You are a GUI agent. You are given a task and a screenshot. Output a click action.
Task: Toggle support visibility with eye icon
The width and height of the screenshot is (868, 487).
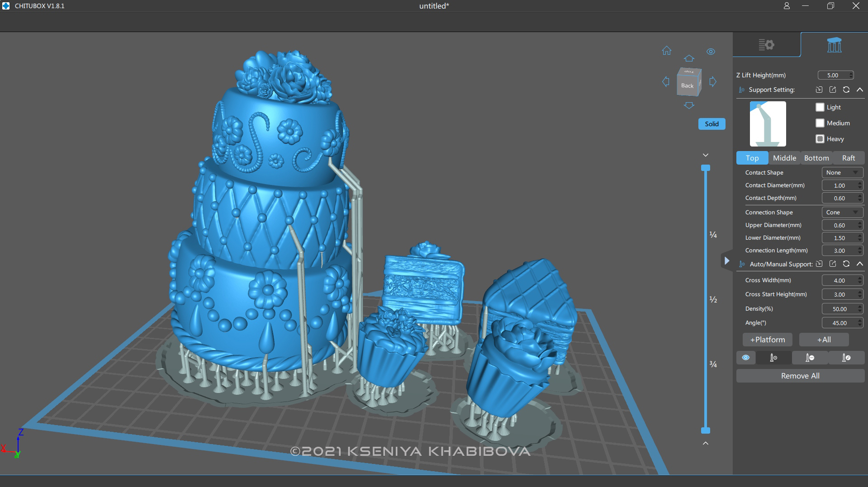(745, 357)
